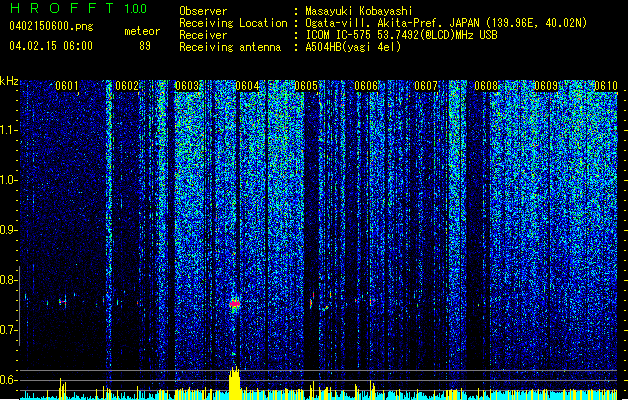The width and height of the screenshot is (629, 400).
Task: Click the 0607 time marker
Action: point(426,86)
